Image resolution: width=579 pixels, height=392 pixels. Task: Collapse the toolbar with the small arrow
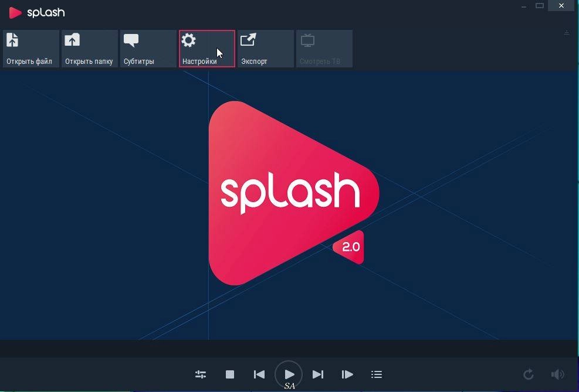point(567,33)
